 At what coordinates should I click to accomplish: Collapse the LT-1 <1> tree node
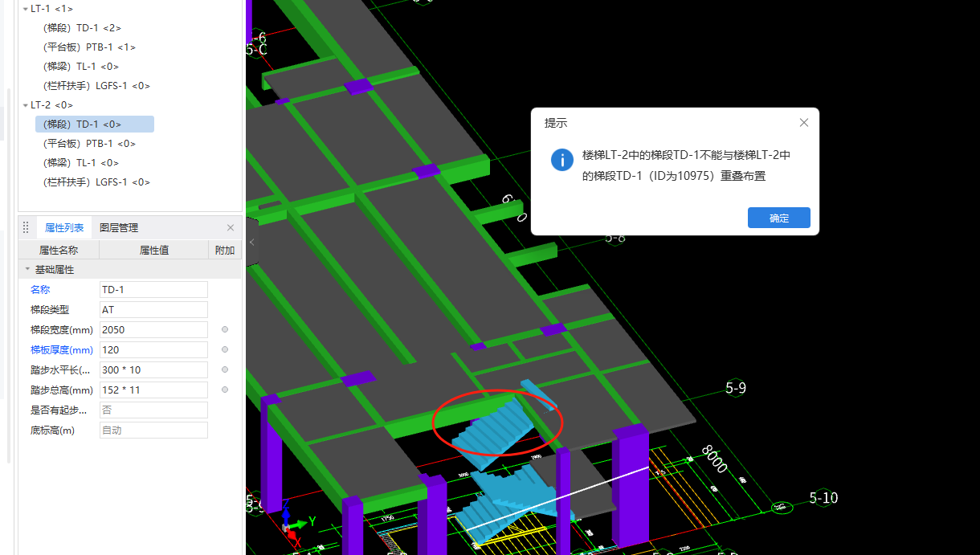tap(26, 9)
